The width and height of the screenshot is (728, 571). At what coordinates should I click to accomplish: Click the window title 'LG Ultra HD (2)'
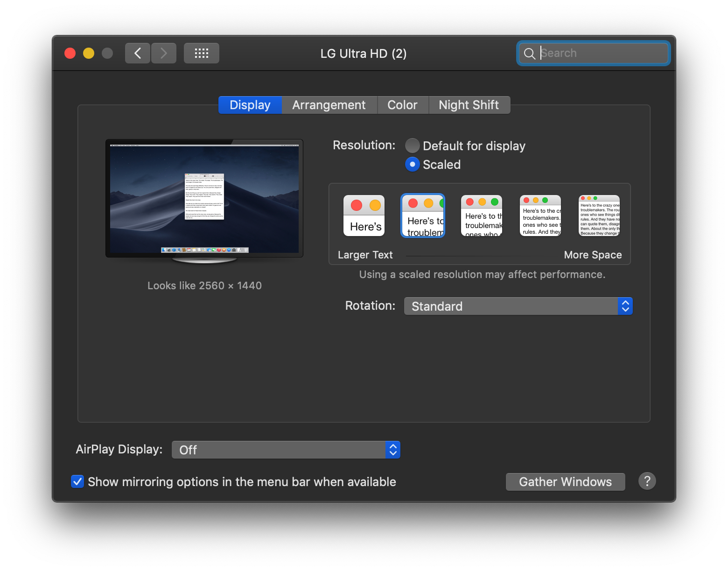pos(364,54)
